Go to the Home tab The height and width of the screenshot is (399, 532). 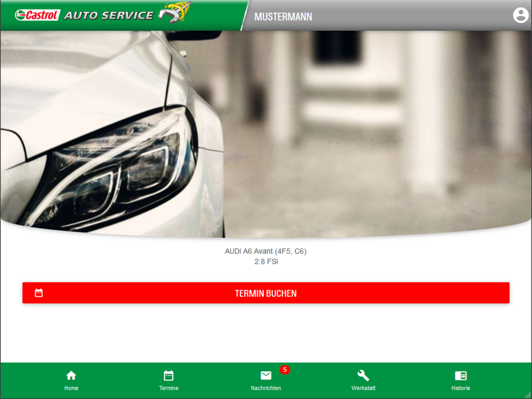[71, 380]
